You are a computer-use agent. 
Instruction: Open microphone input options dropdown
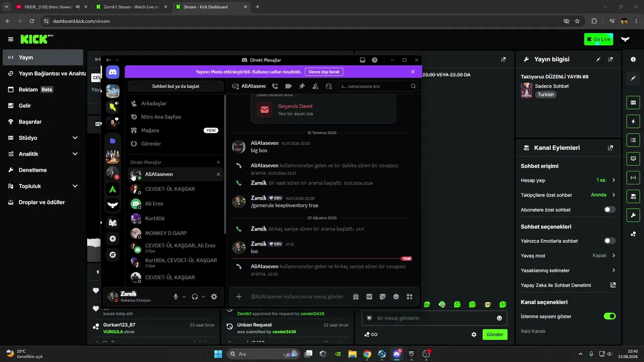pyautogui.click(x=184, y=297)
